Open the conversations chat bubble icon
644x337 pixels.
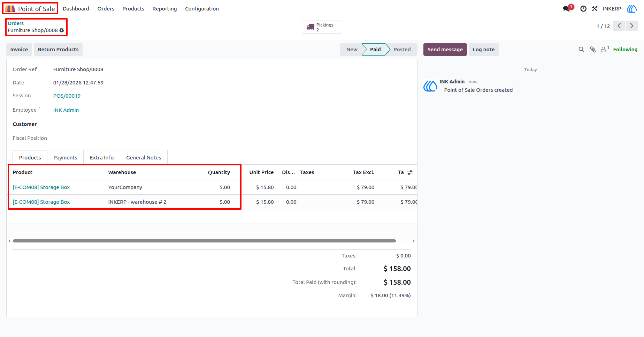567,9
